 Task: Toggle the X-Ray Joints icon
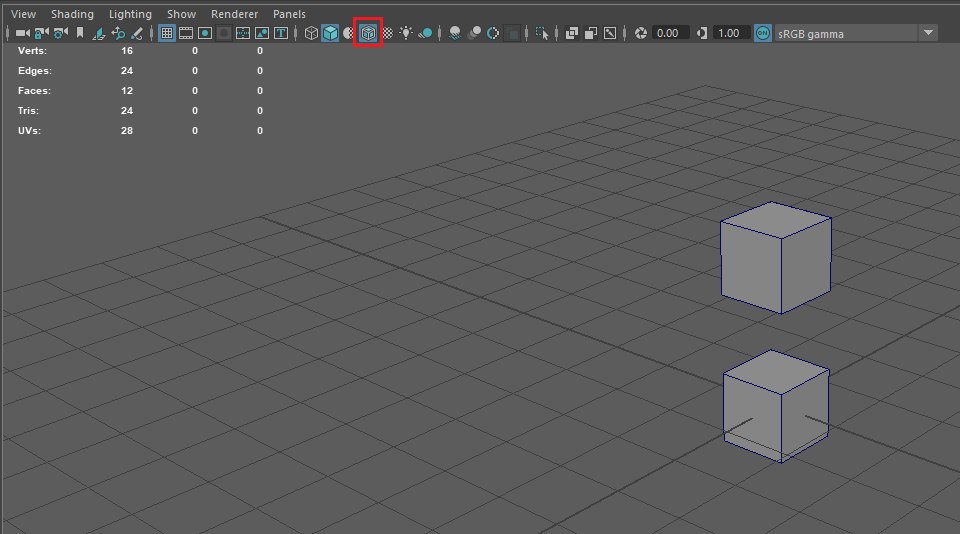point(610,33)
